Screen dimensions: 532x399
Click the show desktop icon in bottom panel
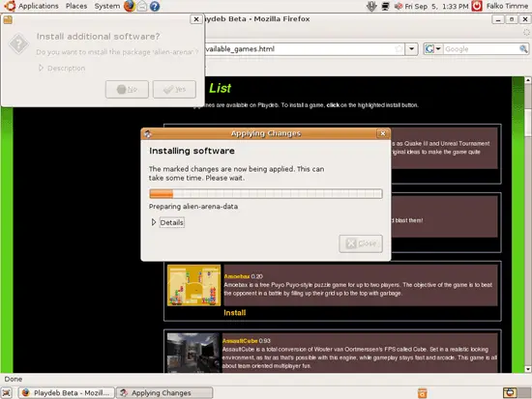7,393
